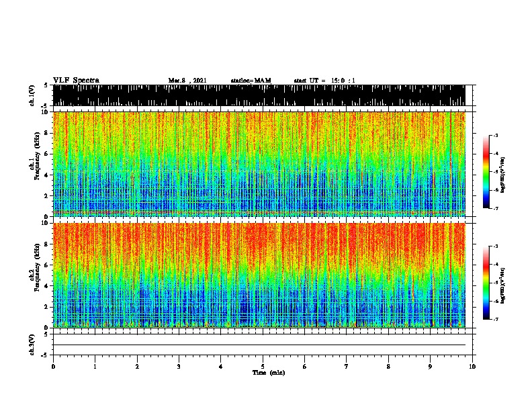This screenshot has width=532, height=411.
Task: Click the time axis tick "2"
Action: click(x=137, y=367)
